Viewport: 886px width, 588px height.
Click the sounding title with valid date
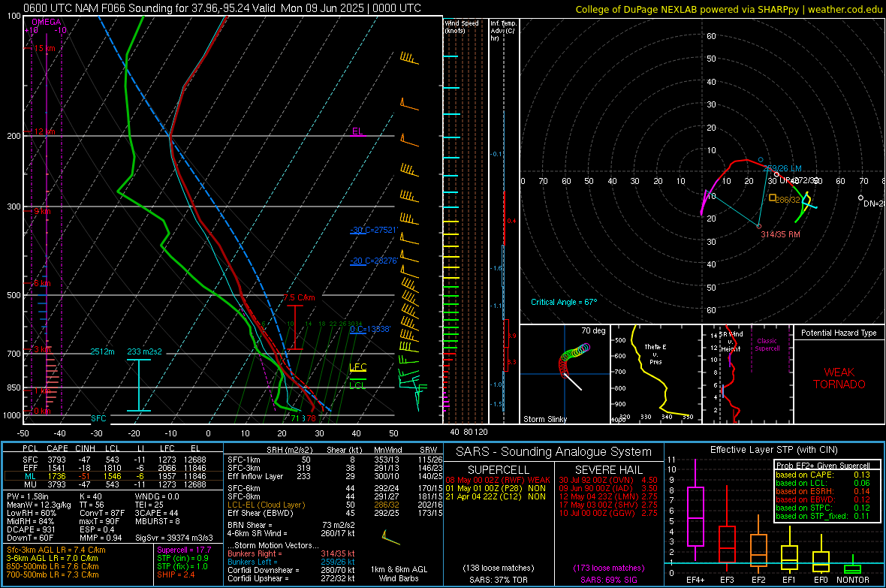tap(222, 8)
